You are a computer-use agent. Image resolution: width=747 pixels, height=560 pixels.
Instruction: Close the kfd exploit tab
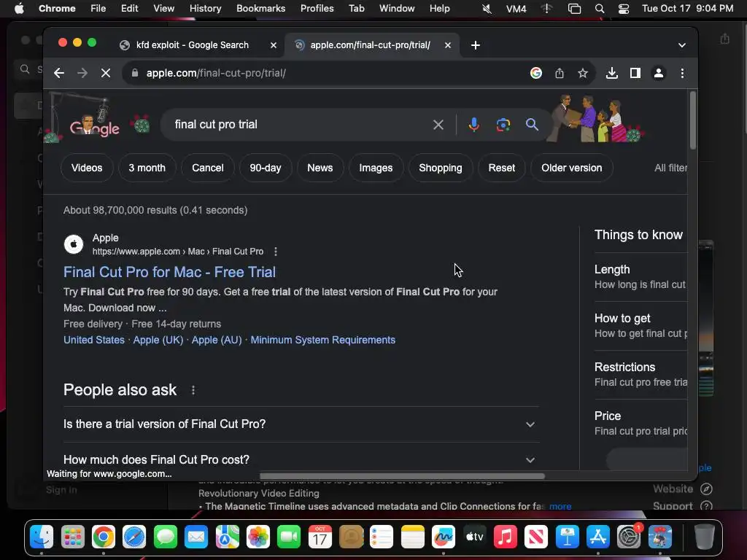[x=274, y=45]
